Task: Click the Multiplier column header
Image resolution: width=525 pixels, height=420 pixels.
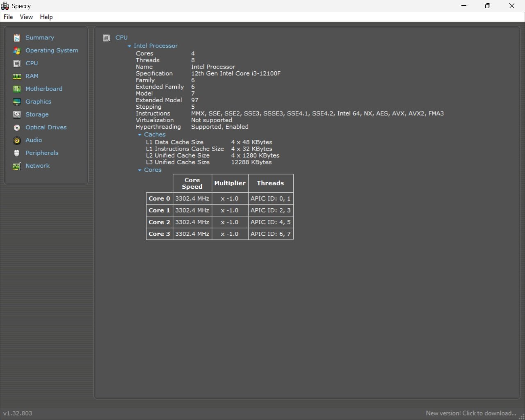Action: (x=230, y=183)
